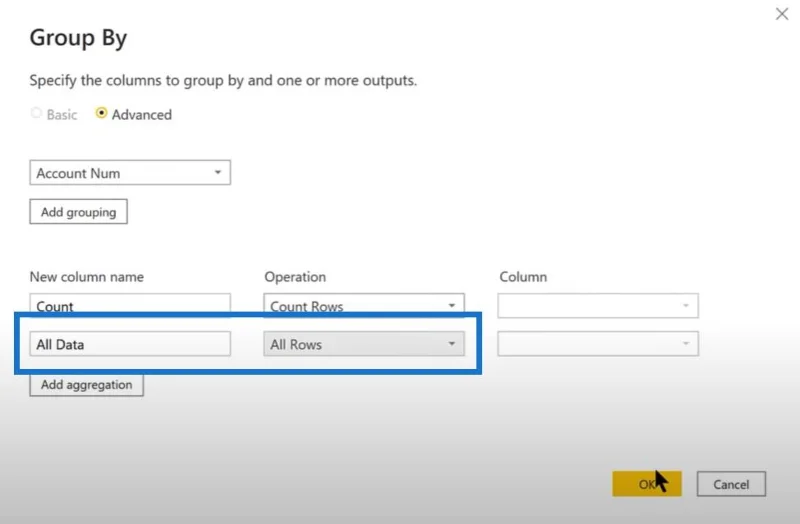The image size is (800, 524).
Task: Select the Basic radio option
Action: 36,113
